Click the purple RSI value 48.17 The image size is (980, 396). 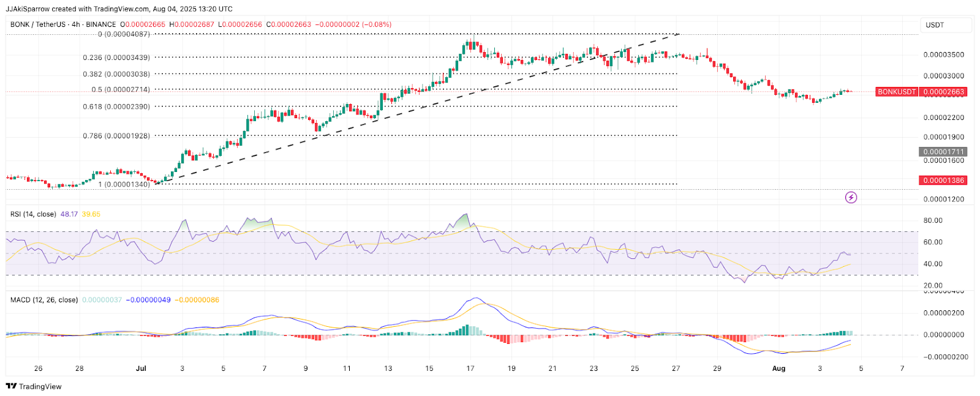tap(69, 214)
